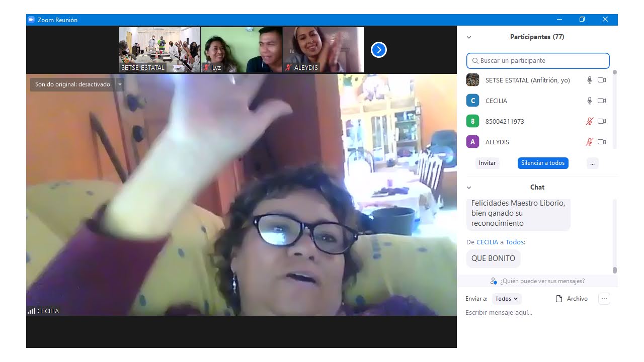Select the SETSE ESTATAL video thumbnail
Image resolution: width=644 pixels, height=362 pixels.
pyautogui.click(x=159, y=50)
